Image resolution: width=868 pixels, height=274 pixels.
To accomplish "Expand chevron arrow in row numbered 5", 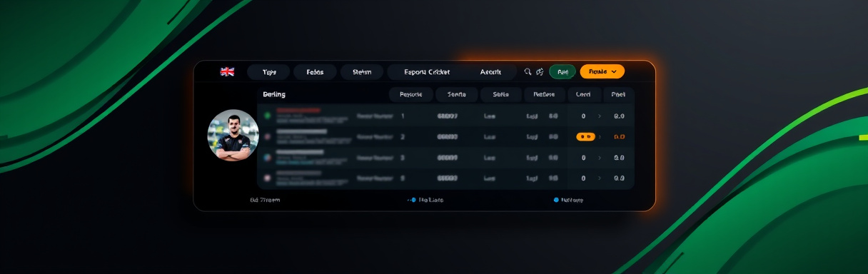I will click(600, 178).
